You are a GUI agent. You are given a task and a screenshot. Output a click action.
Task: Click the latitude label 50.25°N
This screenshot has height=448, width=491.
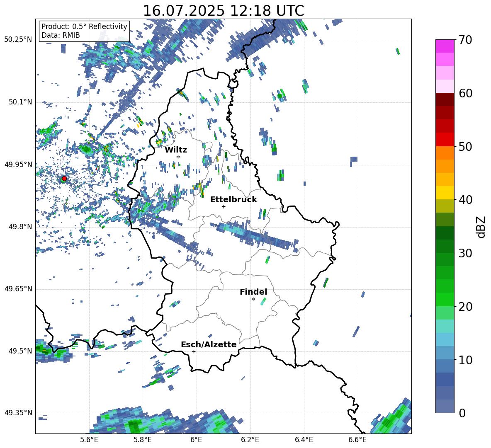pyautogui.click(x=18, y=39)
